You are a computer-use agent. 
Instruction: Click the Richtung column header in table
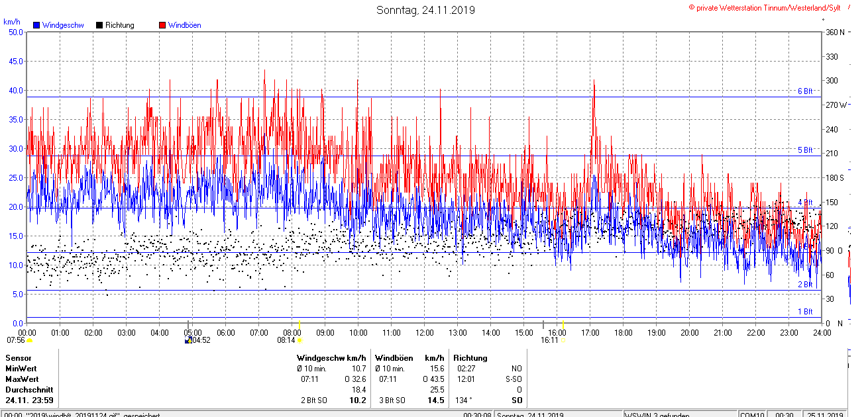(x=470, y=358)
